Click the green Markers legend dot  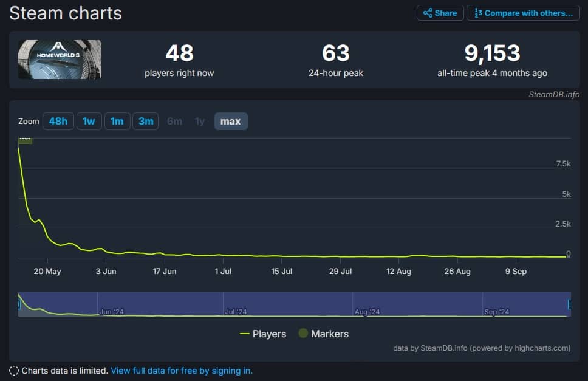click(x=303, y=333)
